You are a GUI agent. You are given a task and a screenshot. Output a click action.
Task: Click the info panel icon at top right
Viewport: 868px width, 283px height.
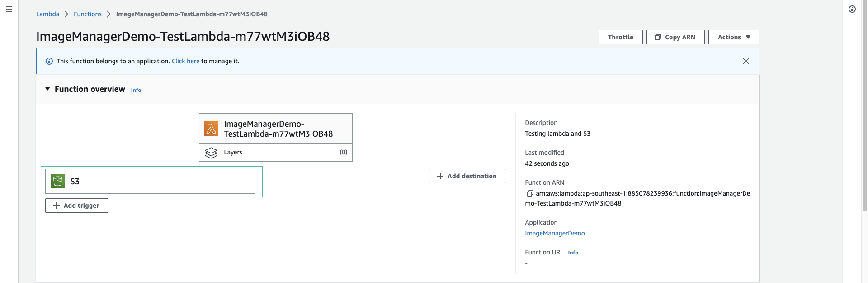pyautogui.click(x=852, y=9)
